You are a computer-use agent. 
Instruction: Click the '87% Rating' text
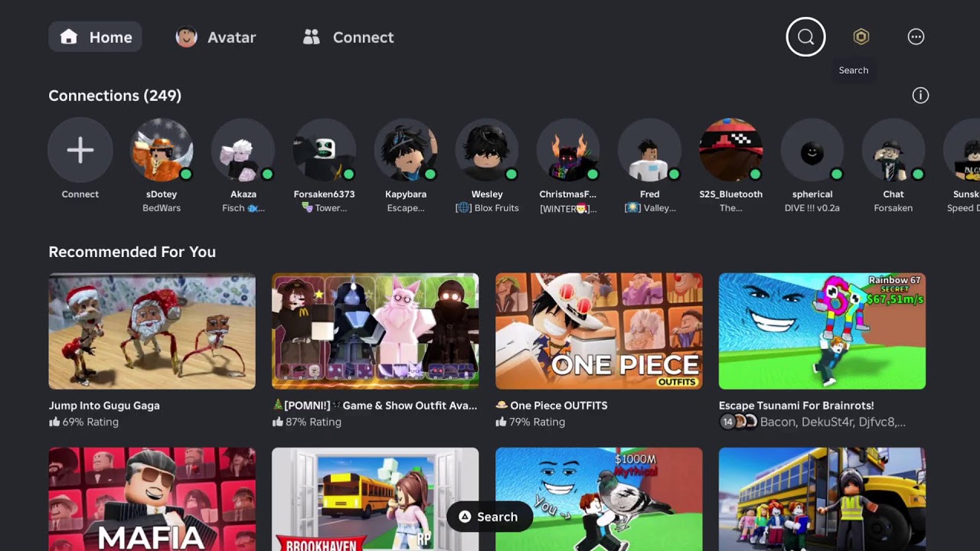[x=313, y=422]
